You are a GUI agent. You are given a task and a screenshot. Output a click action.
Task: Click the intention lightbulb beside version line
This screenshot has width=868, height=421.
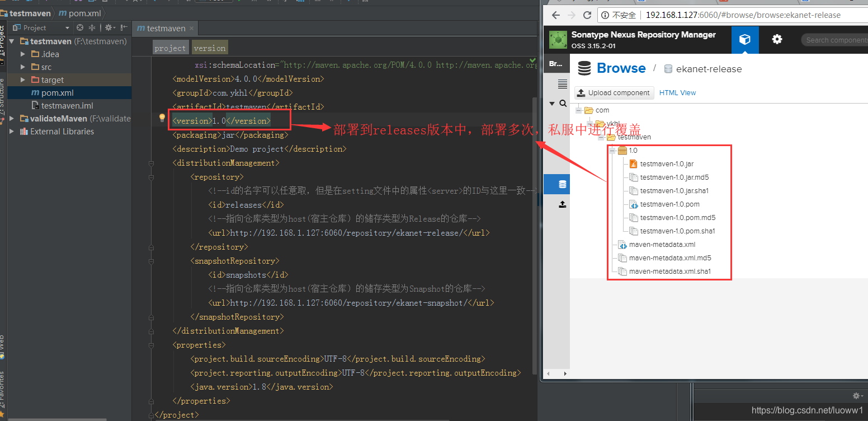click(x=162, y=118)
